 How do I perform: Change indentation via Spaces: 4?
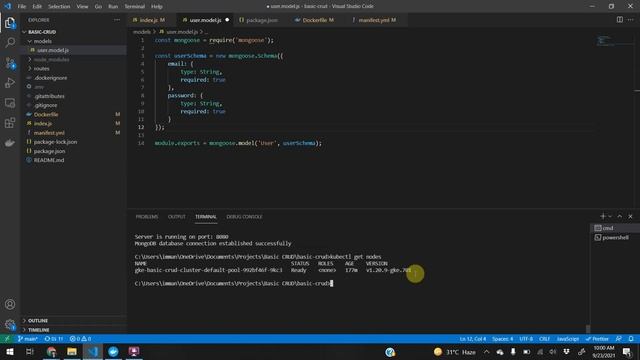point(502,339)
